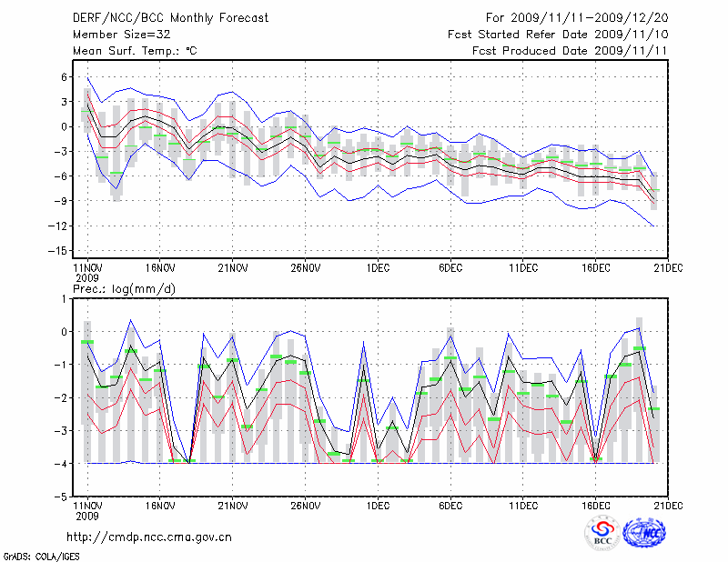Click 11DEC tick under the precipitation chart
Image resolution: width=728 pixels, height=562 pixels.
coord(523,506)
